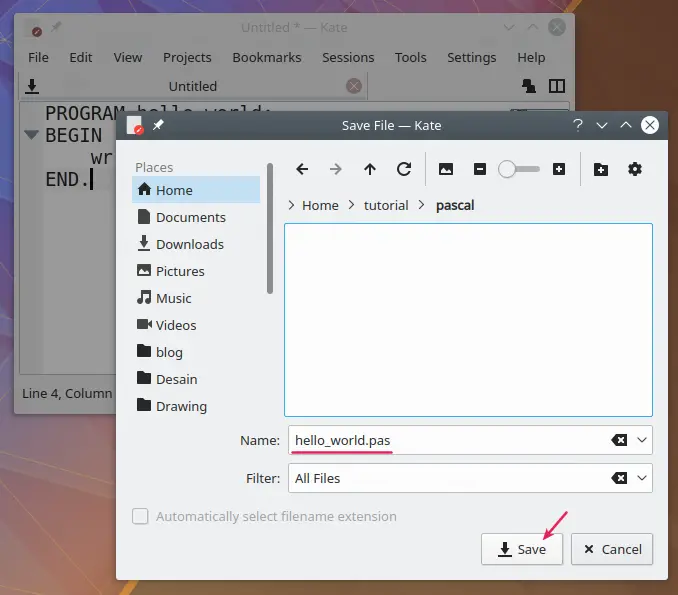The height and width of the screenshot is (595, 678).
Task: Expand the breadcrumb root chevron
Action: pyautogui.click(x=291, y=205)
